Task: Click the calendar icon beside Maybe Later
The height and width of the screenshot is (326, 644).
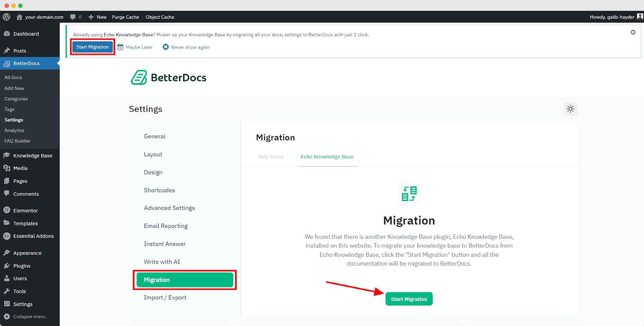Action: (120, 47)
